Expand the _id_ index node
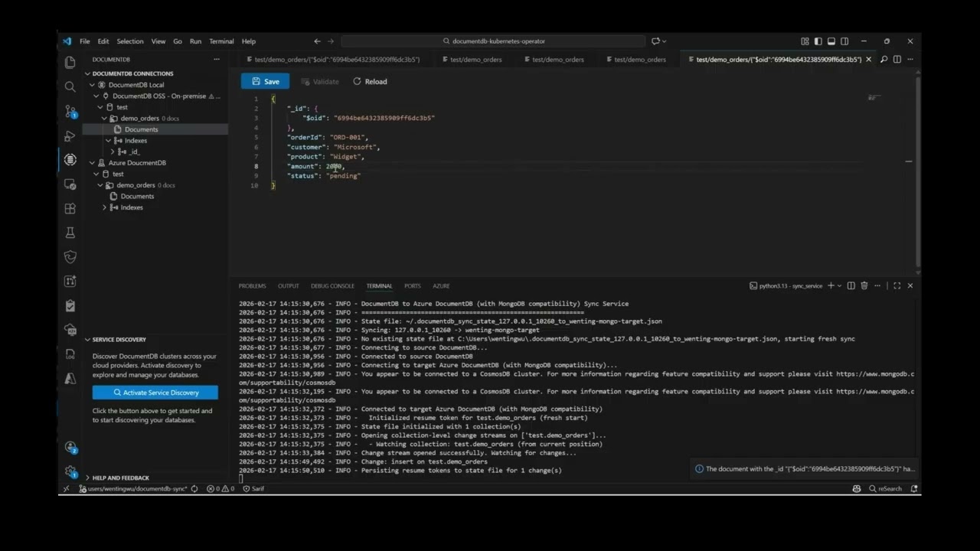980x551 pixels. click(113, 152)
